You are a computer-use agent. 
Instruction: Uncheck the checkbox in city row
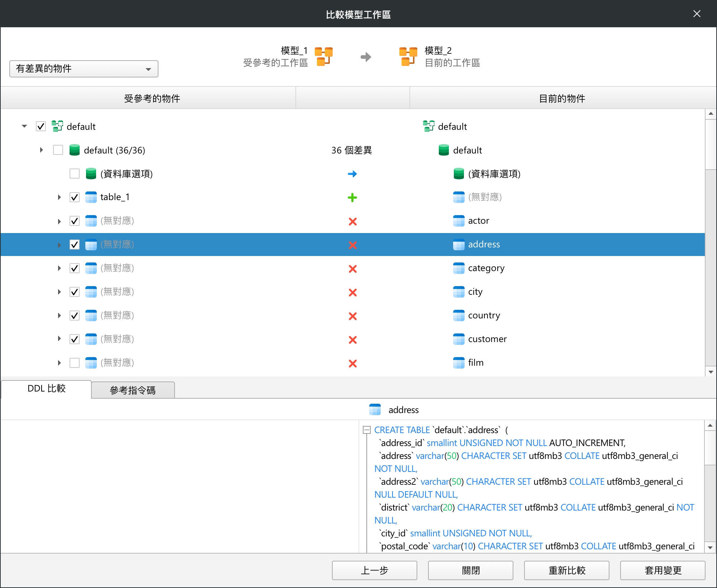[75, 292]
